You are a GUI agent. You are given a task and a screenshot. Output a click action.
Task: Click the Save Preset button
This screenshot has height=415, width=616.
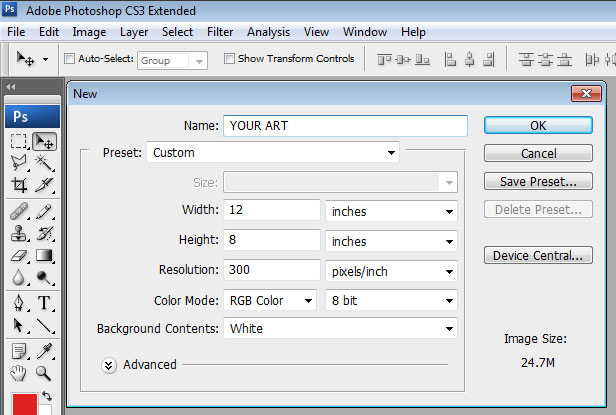[x=538, y=182]
